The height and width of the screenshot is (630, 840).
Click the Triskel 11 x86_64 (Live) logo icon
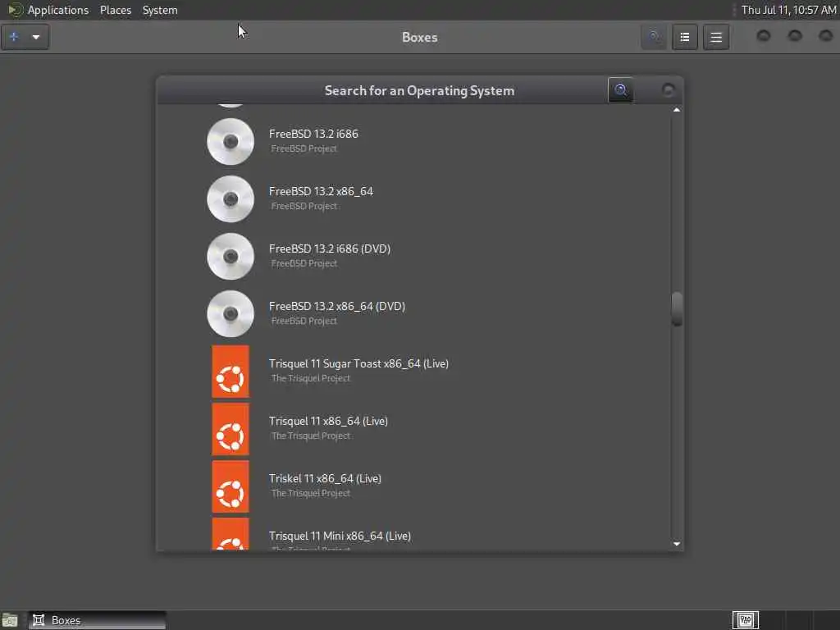[x=231, y=486]
